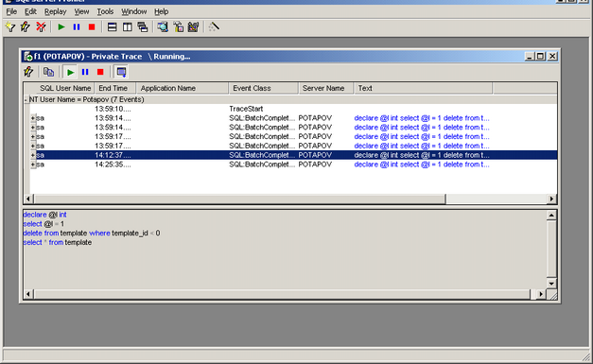Open the magnifier-over-monitor toolbar icon
Screen dimensions: 593x364
(x=163, y=26)
